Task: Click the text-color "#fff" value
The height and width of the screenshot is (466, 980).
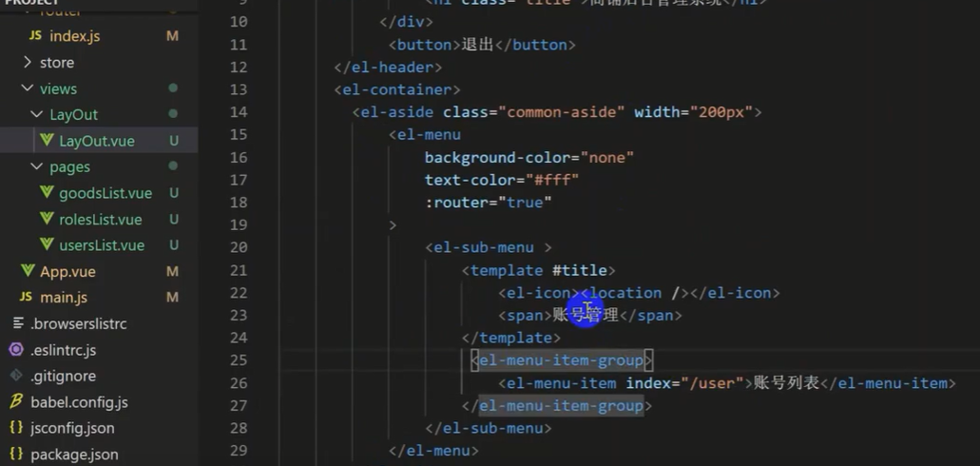Action: (552, 180)
